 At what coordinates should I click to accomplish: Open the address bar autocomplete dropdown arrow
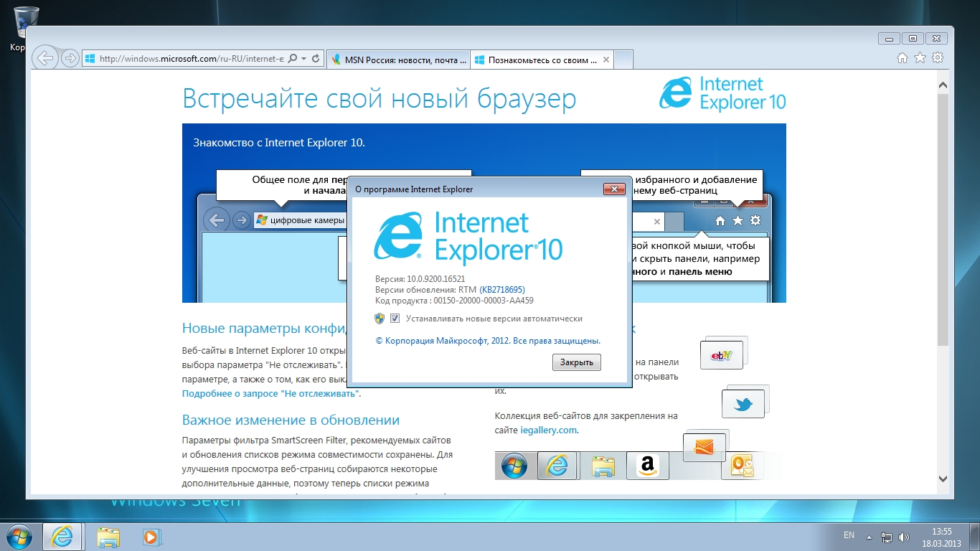point(304,59)
